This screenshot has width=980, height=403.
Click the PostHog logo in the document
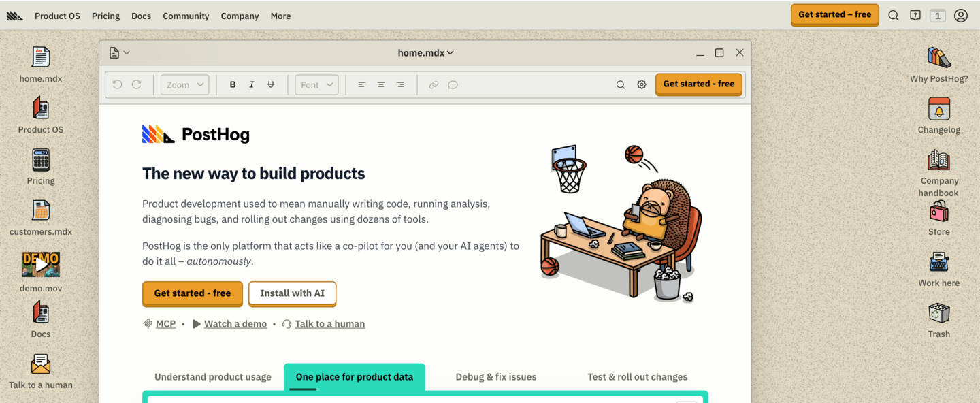(196, 134)
